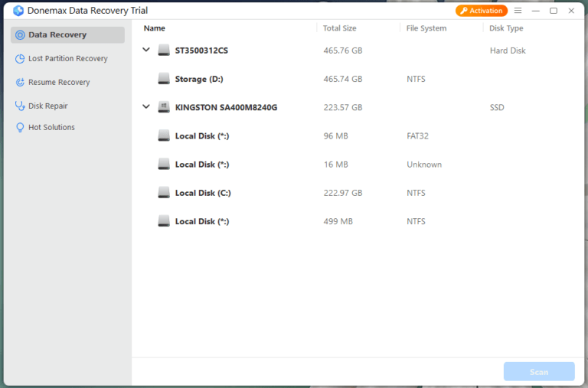This screenshot has width=588, height=388.
Task: Click drive icon of 499 MB Local Disk
Action: [164, 221]
